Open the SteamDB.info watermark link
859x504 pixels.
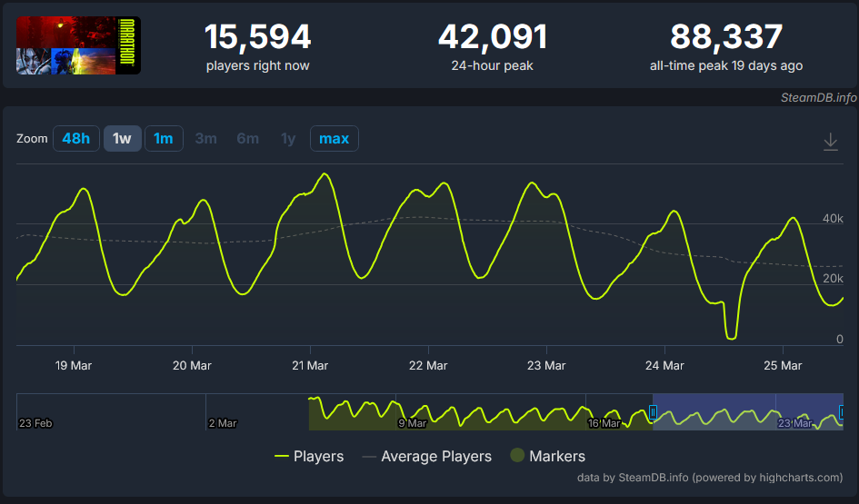click(x=818, y=97)
